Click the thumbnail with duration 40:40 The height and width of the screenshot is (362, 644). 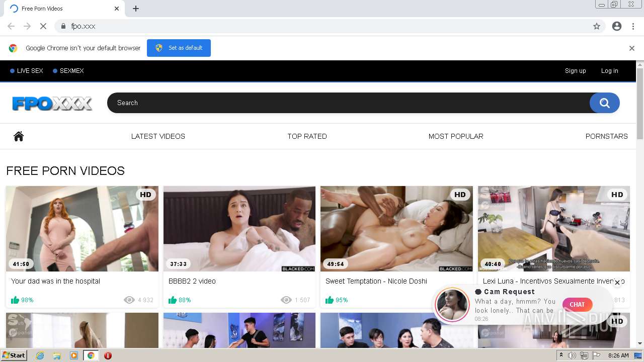(x=553, y=229)
